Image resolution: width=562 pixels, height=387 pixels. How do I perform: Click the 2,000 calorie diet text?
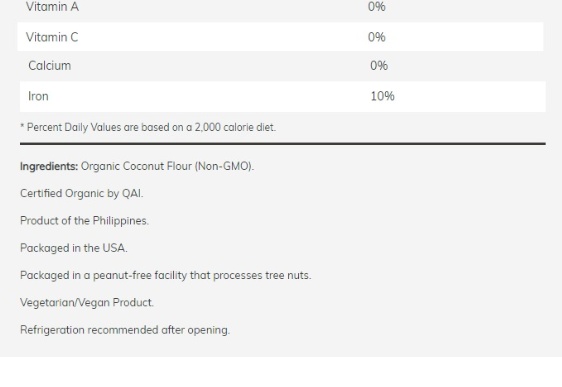[235, 127]
